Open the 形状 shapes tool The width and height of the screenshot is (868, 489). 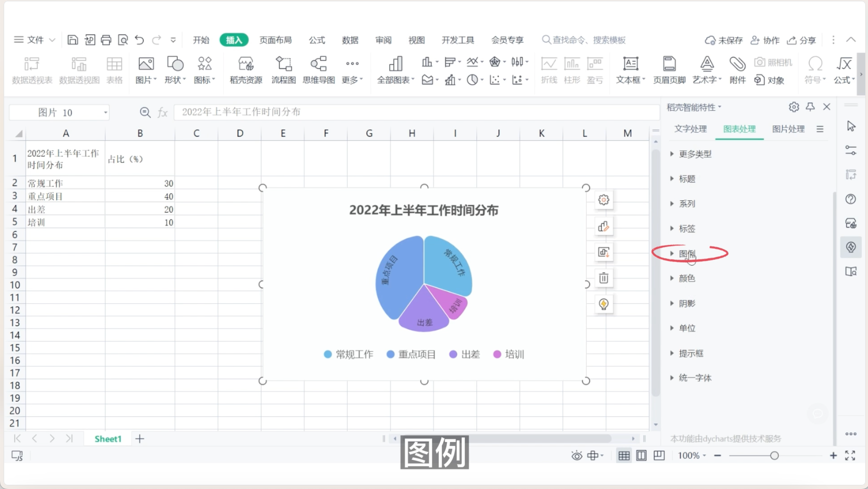[175, 70]
